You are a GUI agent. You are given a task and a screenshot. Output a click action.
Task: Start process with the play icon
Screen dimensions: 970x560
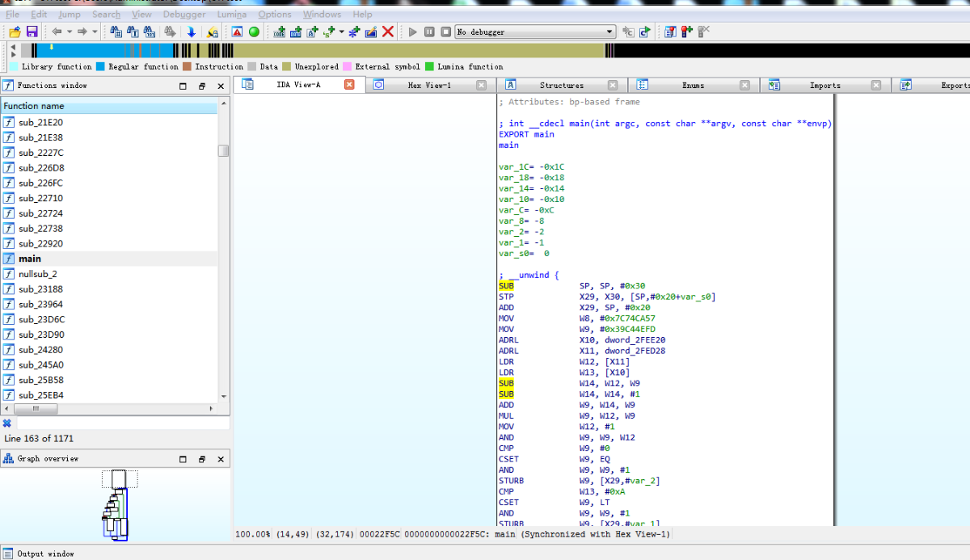412,32
